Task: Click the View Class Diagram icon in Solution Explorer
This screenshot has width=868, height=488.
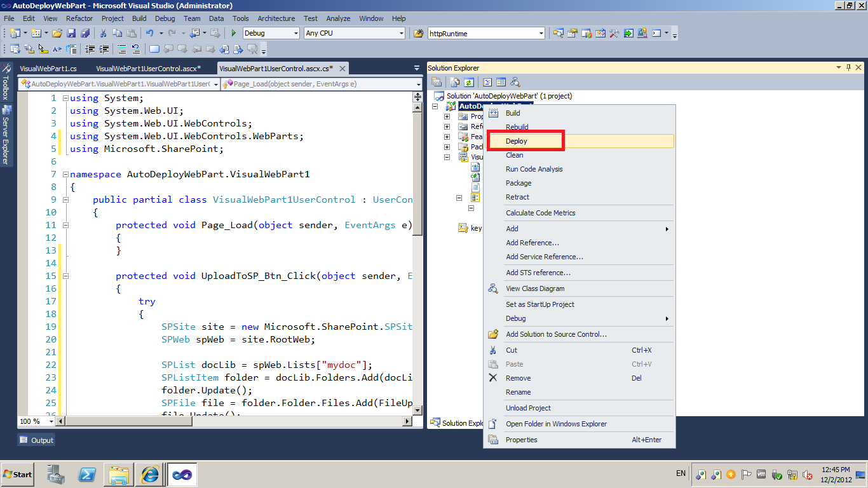Action: pyautogui.click(x=515, y=82)
